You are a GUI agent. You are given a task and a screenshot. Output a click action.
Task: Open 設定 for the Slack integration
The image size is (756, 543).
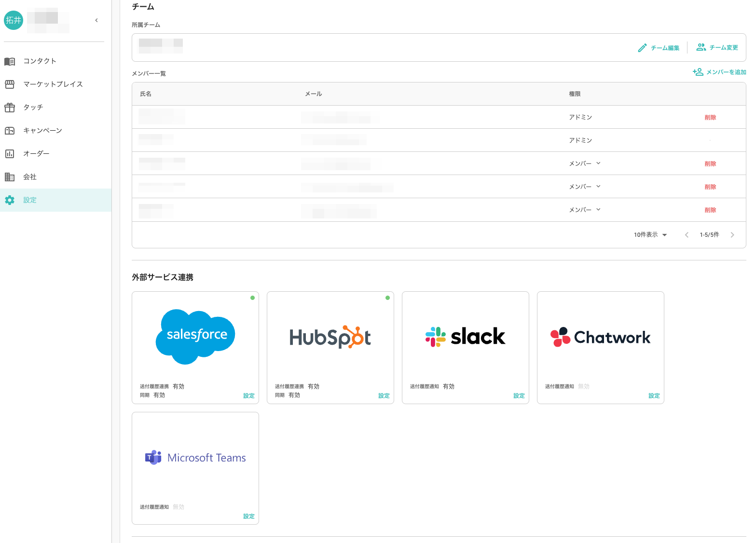tap(519, 396)
